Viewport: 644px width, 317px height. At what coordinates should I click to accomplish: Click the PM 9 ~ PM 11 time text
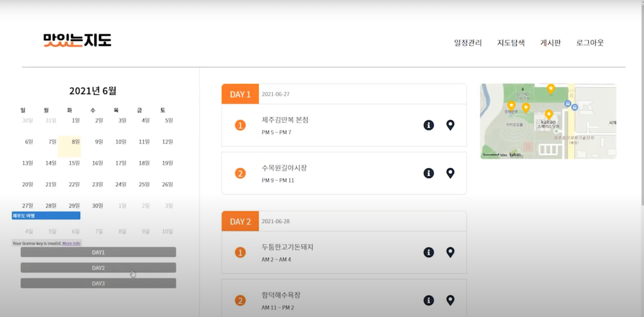(x=278, y=180)
